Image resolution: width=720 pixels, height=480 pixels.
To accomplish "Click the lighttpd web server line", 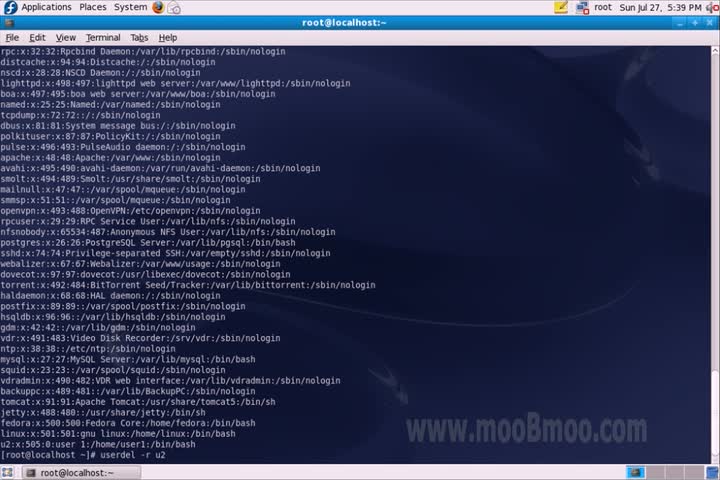I will tap(175, 84).
